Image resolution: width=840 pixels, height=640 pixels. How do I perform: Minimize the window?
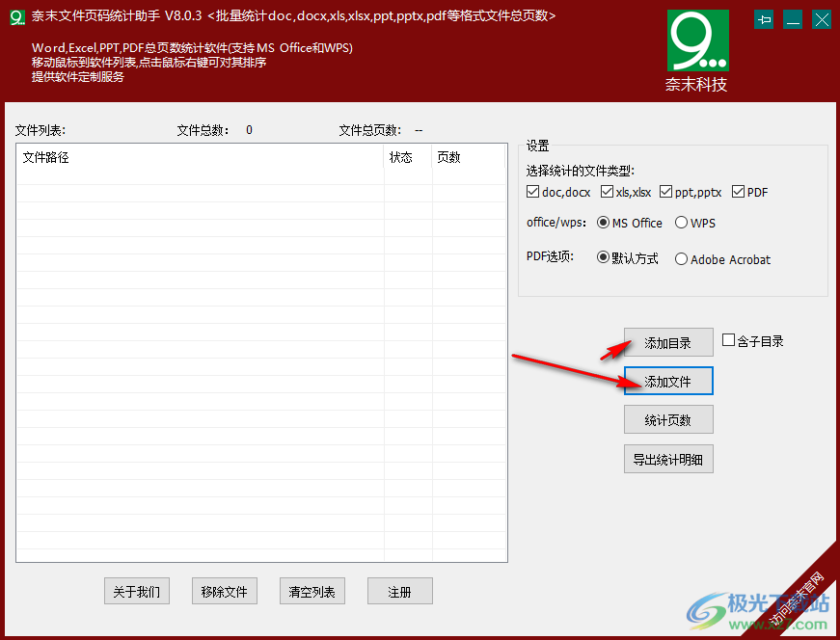coord(793,20)
